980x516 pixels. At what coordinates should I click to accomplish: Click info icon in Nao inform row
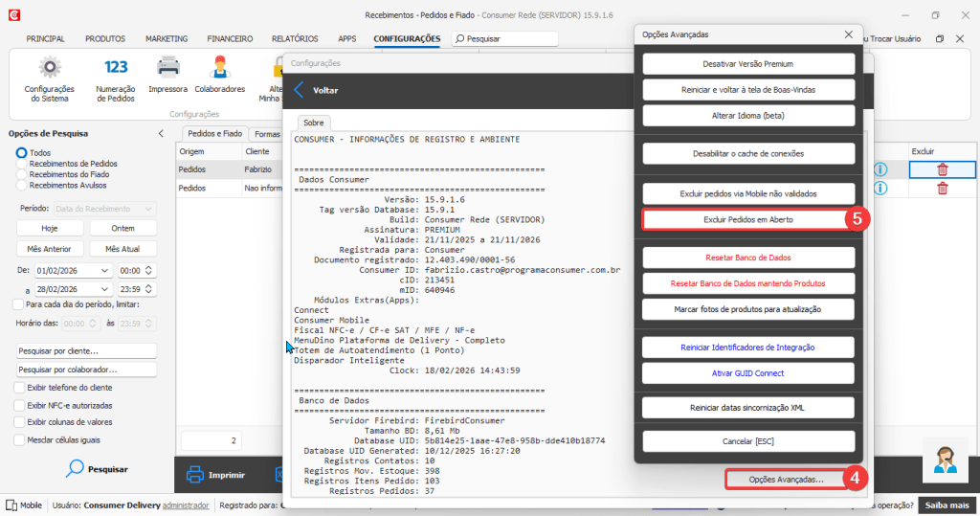tap(880, 189)
